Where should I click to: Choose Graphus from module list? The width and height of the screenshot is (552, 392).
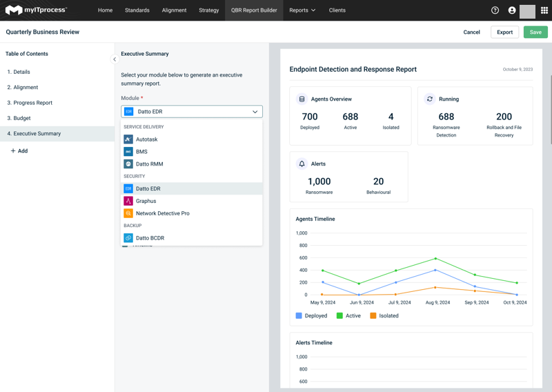coord(192,201)
